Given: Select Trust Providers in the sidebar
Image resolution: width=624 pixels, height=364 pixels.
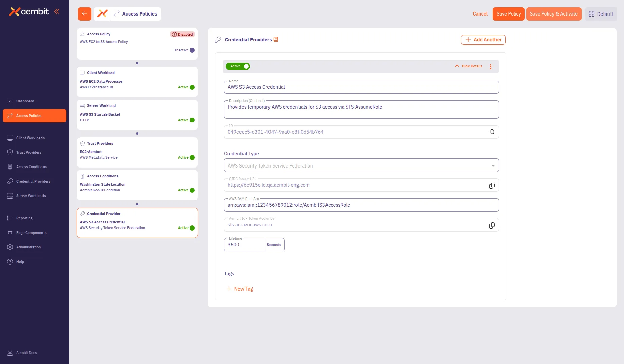Looking at the screenshot, I should 29,152.
